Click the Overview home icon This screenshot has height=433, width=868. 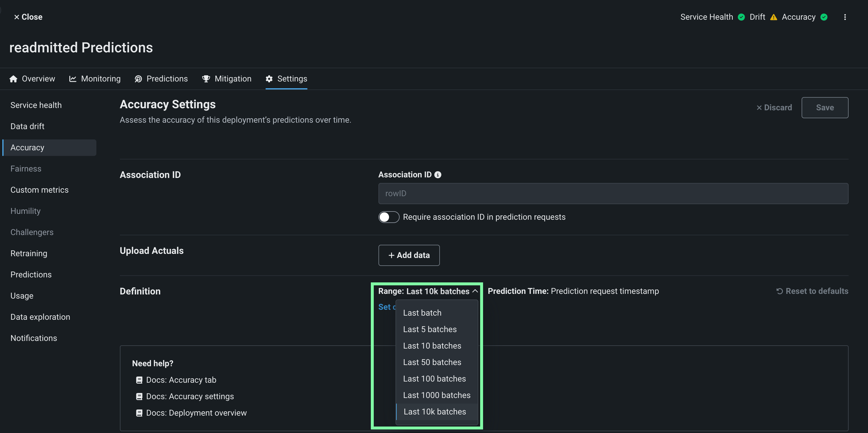pyautogui.click(x=14, y=79)
